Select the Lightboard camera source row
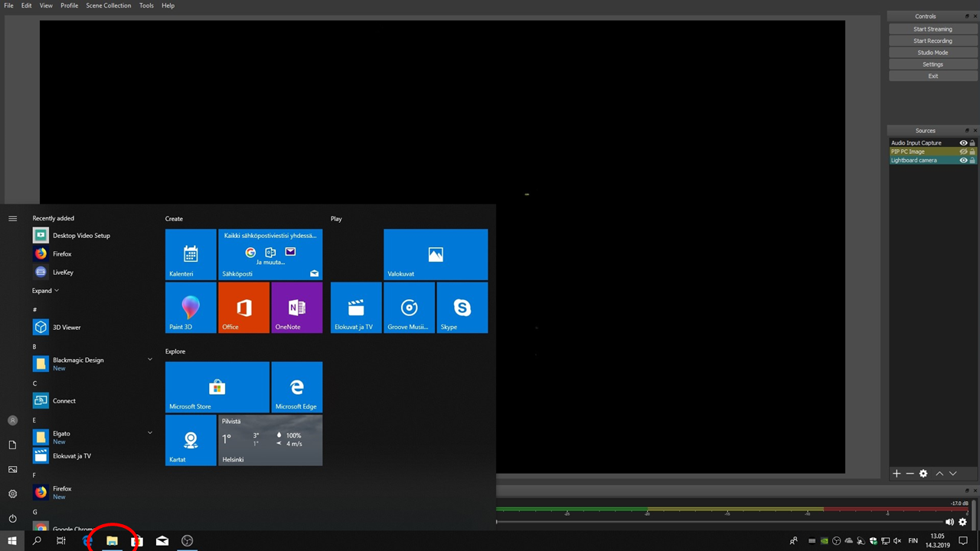 (x=933, y=161)
